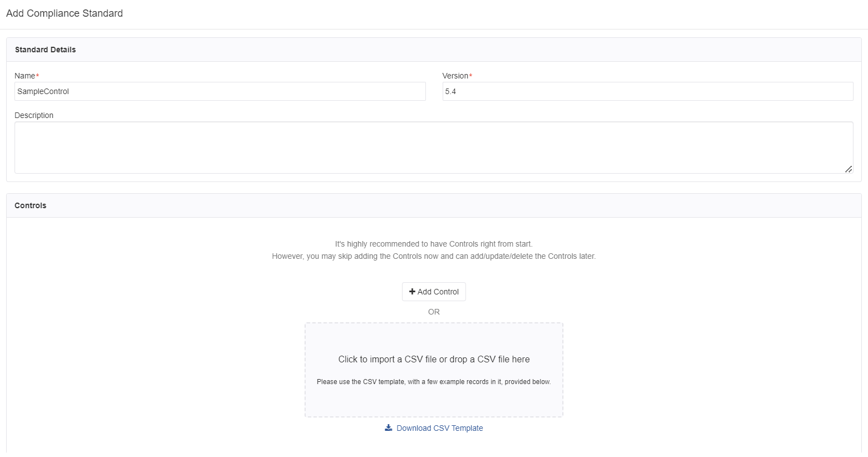The image size is (868, 457).
Task: Grab the Description textarea resize handle
Action: (x=849, y=169)
